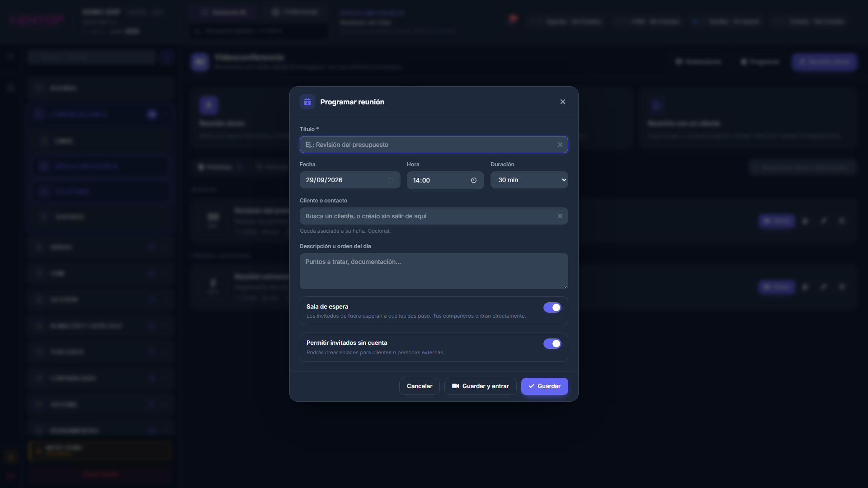This screenshot has height=488, width=868.
Task: Clear the Cliente o contacto search field
Action: [560, 216]
